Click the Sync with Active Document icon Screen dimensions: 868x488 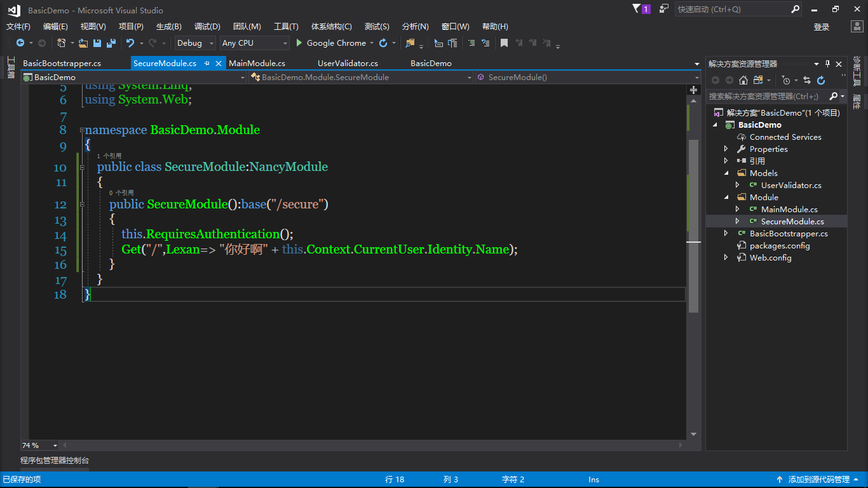point(807,80)
